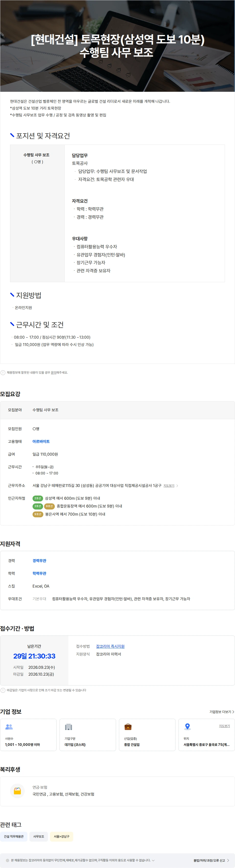Click 온라인지원 under 지원방법
This screenshot has width=235, height=868.
click(23, 308)
